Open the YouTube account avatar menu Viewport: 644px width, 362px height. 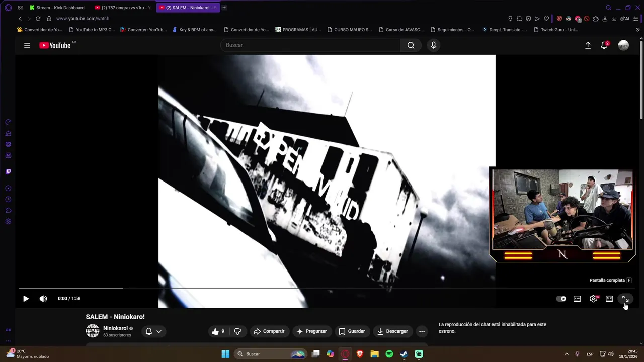(623, 45)
